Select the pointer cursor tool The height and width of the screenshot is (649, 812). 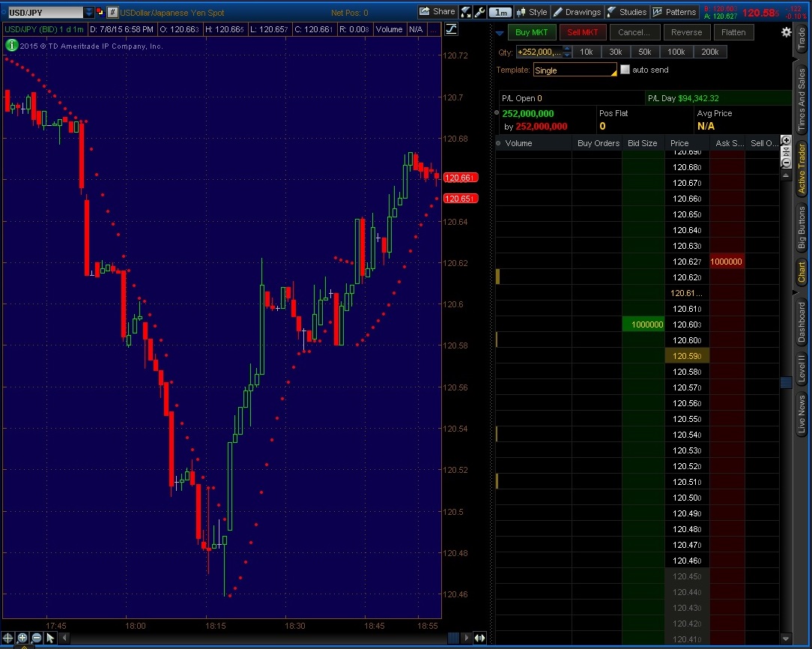pyautogui.click(x=50, y=638)
